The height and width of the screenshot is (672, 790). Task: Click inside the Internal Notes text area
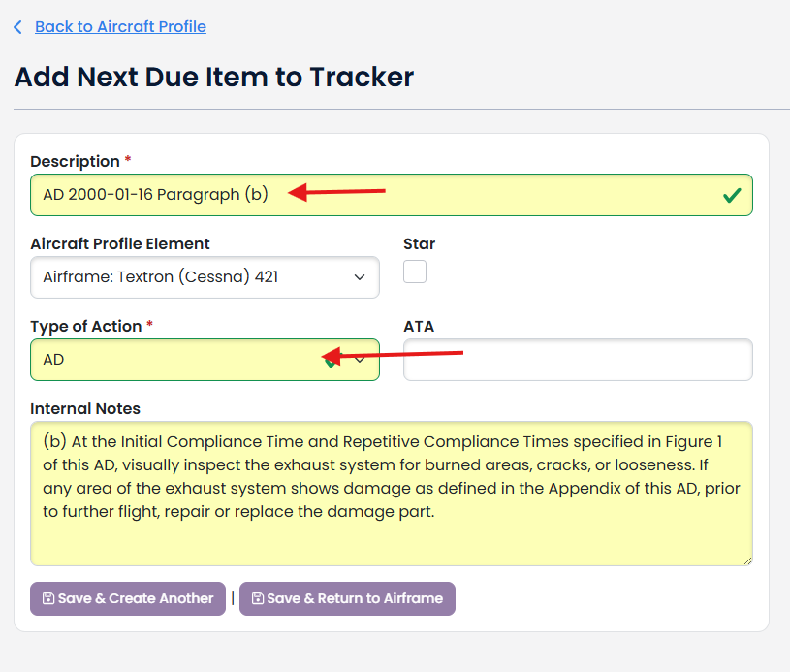point(391,493)
